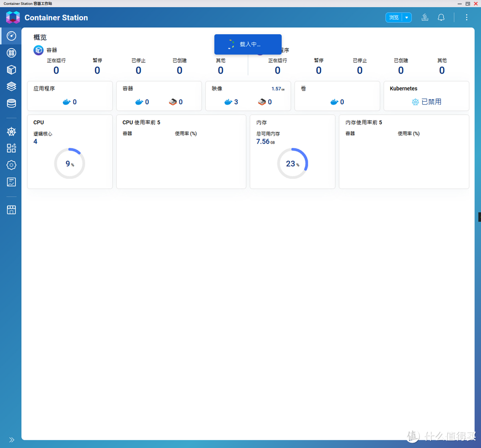
Task: Click 已停止 count under 容器
Action: 139,70
